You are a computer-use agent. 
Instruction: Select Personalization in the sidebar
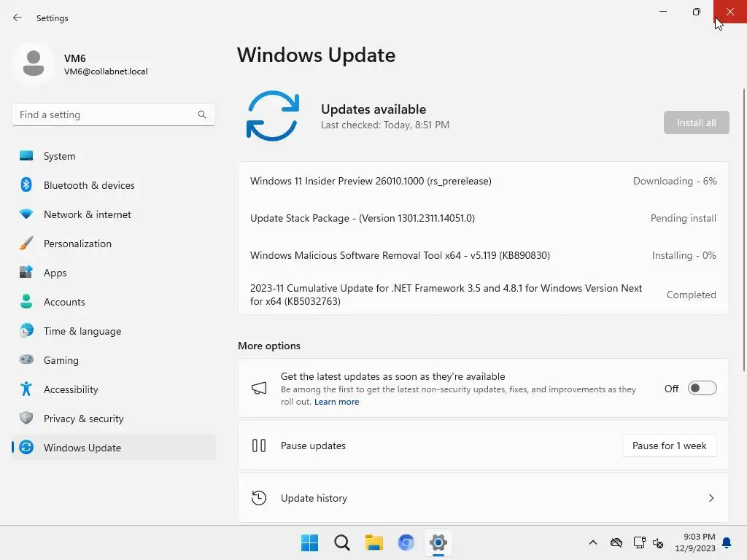point(113,244)
